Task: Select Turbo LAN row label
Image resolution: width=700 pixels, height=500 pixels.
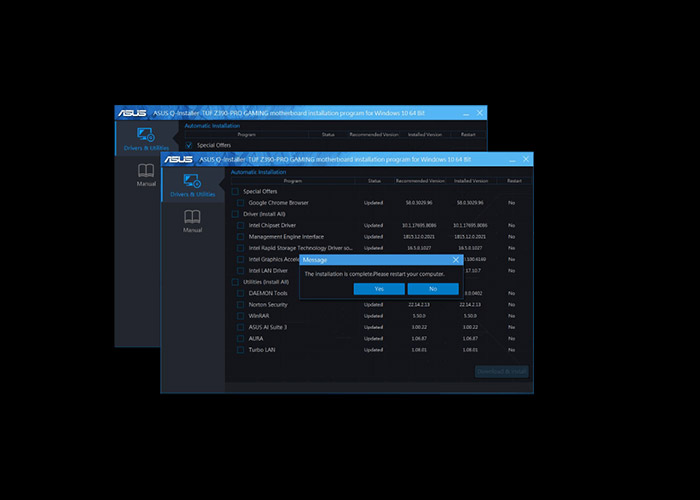Action: click(x=262, y=350)
